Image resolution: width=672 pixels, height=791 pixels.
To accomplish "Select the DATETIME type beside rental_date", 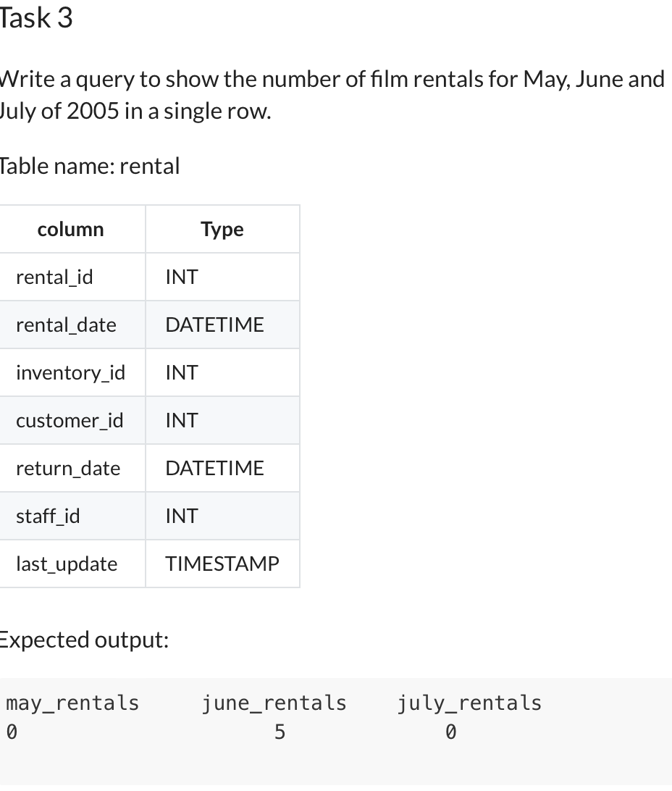I will tap(214, 325).
